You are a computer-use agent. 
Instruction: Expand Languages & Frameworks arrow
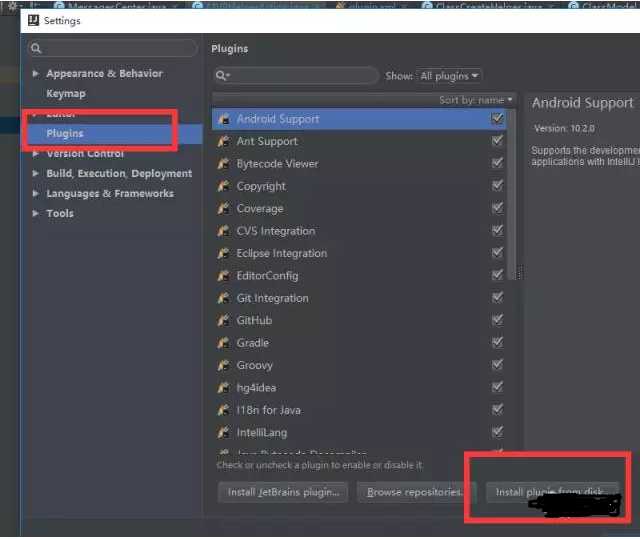36,193
